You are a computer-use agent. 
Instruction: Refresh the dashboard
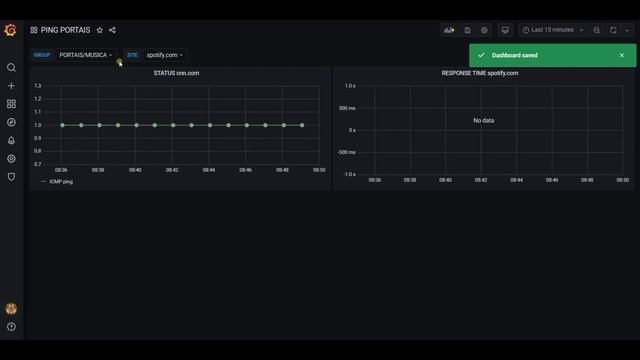tap(613, 30)
